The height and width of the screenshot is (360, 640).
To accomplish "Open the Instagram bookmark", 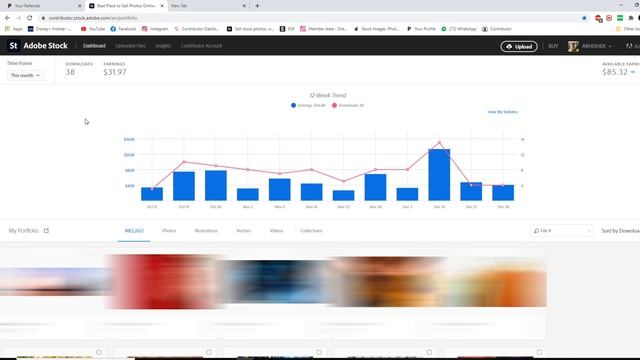I will pyautogui.click(x=155, y=29).
